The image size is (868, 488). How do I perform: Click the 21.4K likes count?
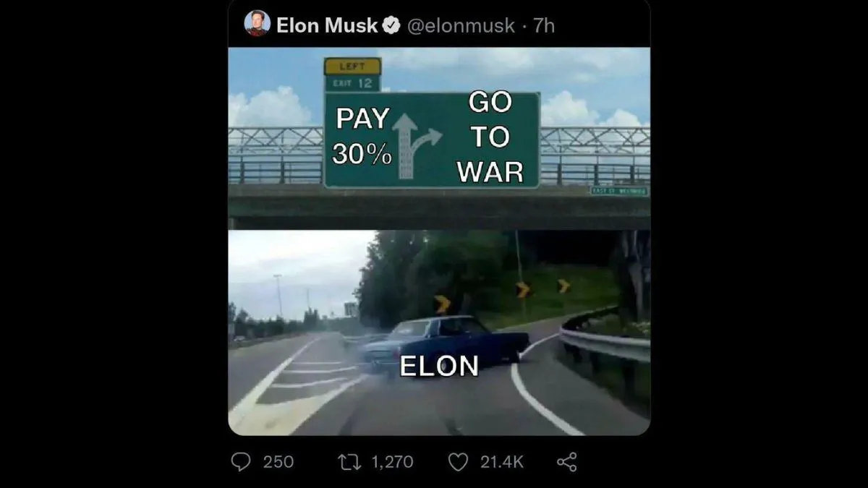tap(502, 461)
